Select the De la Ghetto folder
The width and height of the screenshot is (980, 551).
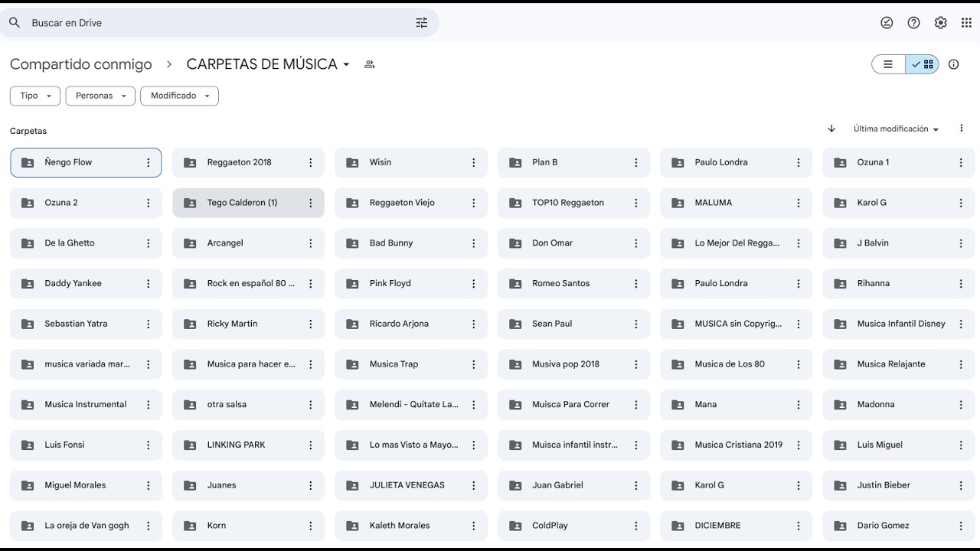86,243
